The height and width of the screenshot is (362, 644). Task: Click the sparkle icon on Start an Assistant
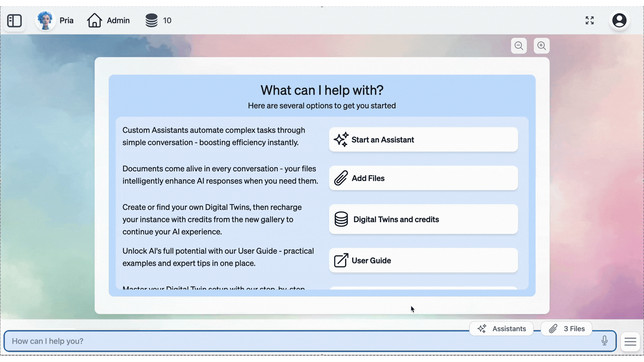tap(341, 140)
